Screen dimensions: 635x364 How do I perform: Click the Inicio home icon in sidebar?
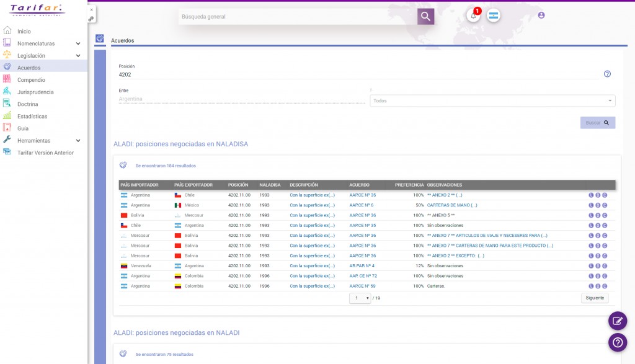point(7,30)
